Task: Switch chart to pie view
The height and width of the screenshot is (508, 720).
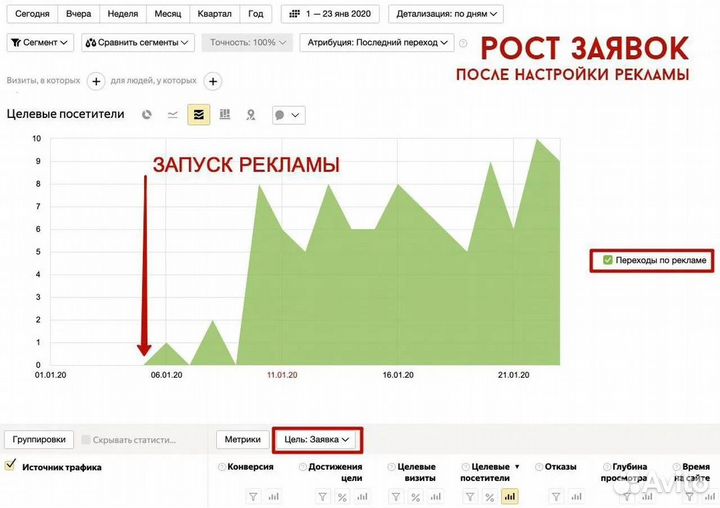Action: point(146,114)
